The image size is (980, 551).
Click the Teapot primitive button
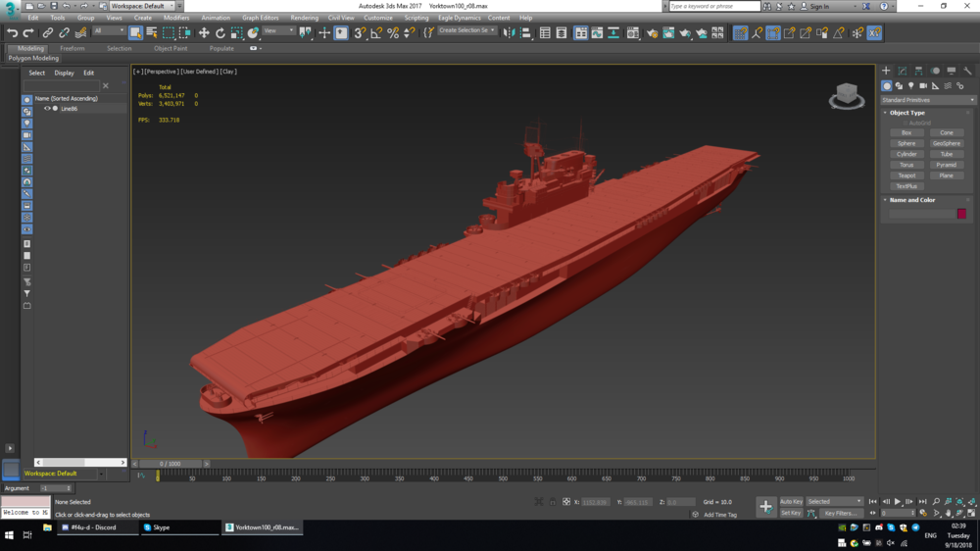tap(906, 175)
